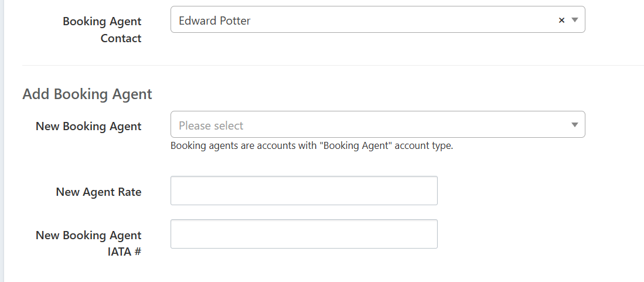Click the "New Booking Agent" field label
The width and height of the screenshot is (644, 282).
click(88, 126)
